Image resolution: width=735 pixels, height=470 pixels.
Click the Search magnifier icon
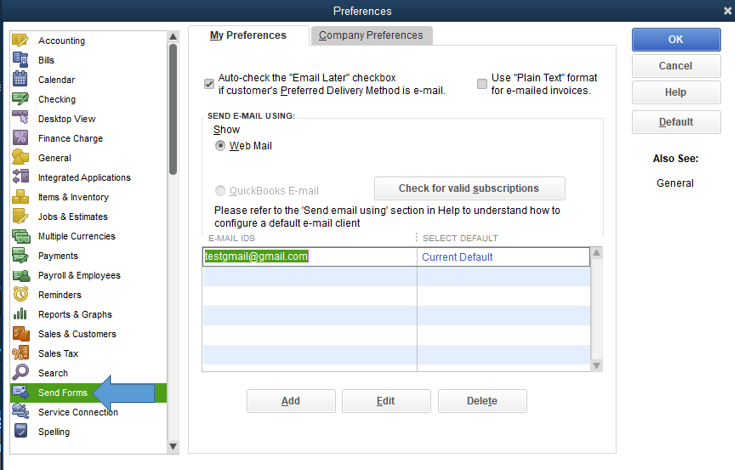tap(20, 373)
